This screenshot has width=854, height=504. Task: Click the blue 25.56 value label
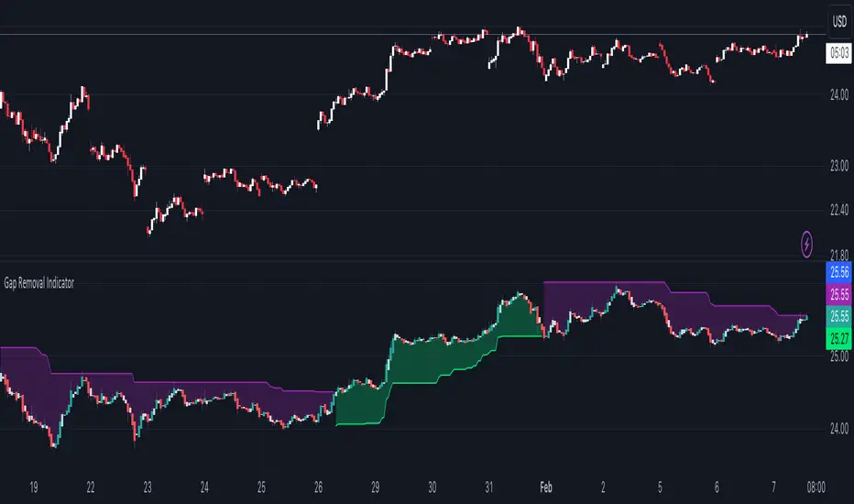[x=838, y=272]
